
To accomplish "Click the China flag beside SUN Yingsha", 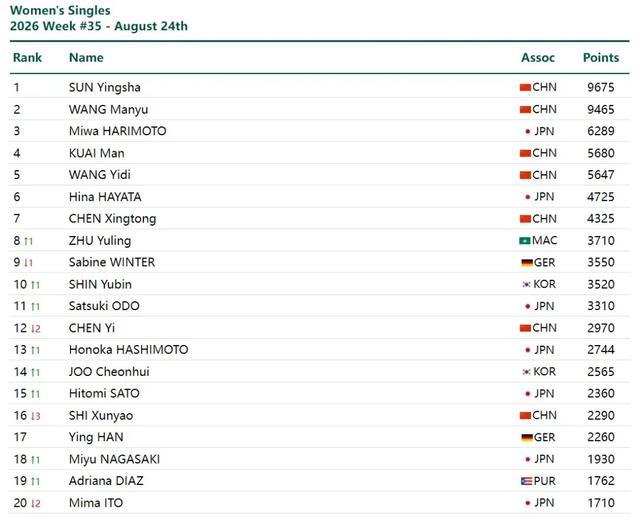I will click(x=525, y=87).
